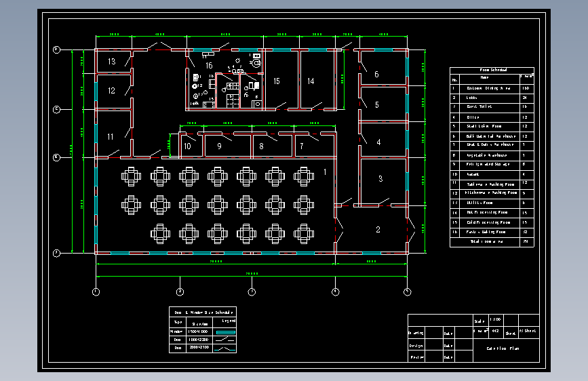Viewport: 588px width, 381px height.
Task: Click the Office row in Room Schedule
Action: [492, 117]
